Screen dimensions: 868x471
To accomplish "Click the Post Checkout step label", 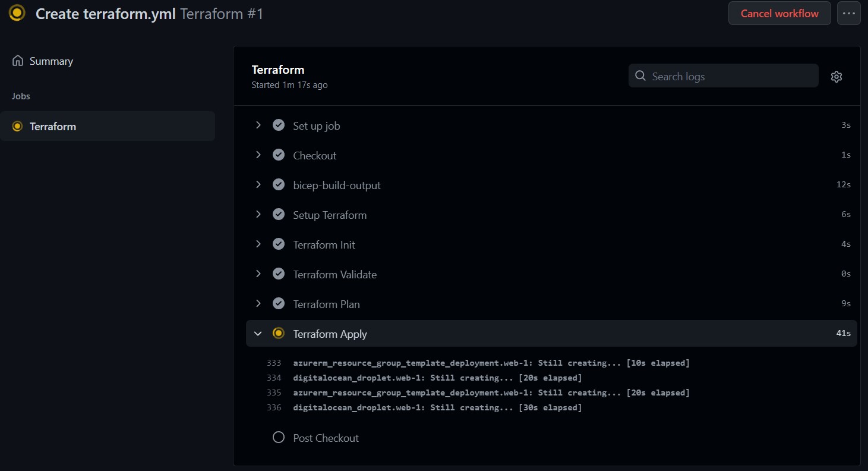I will click(326, 438).
